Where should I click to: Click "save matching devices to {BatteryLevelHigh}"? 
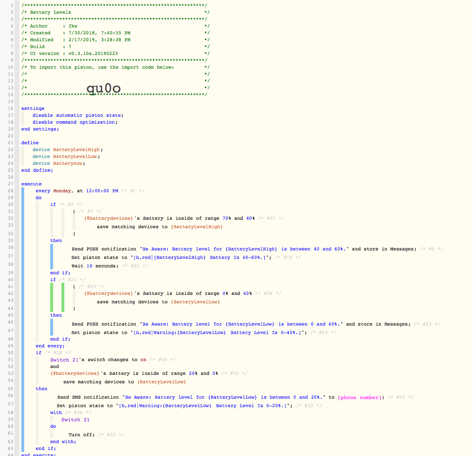click(160, 227)
